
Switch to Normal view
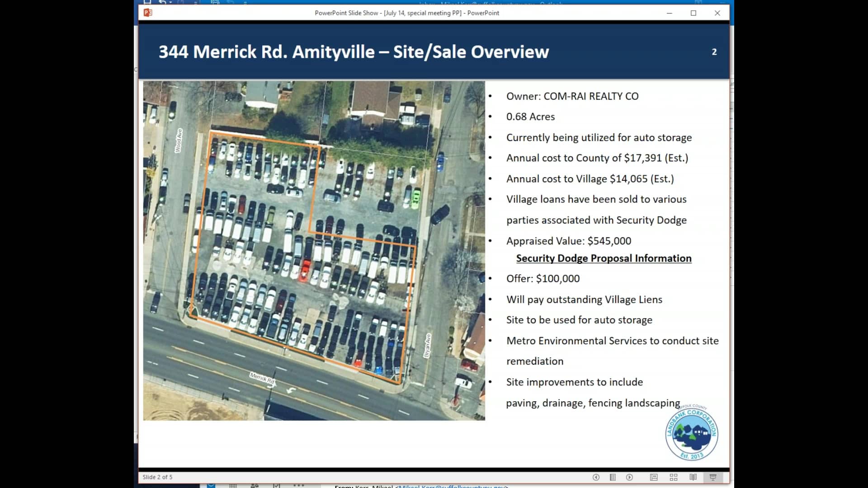(654, 477)
